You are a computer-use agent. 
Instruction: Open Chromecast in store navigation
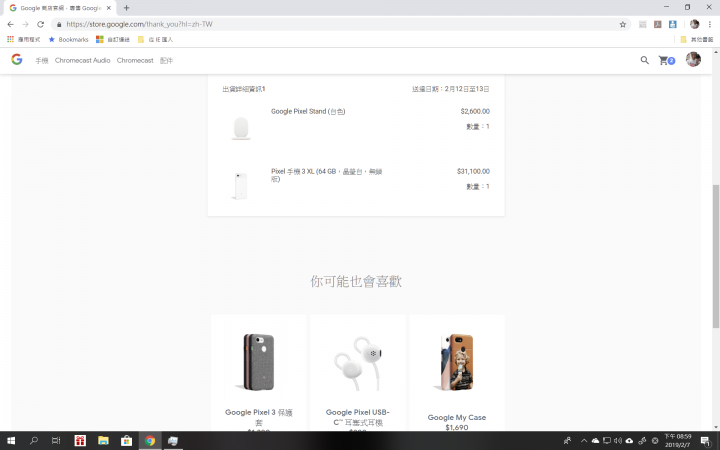[x=135, y=60]
